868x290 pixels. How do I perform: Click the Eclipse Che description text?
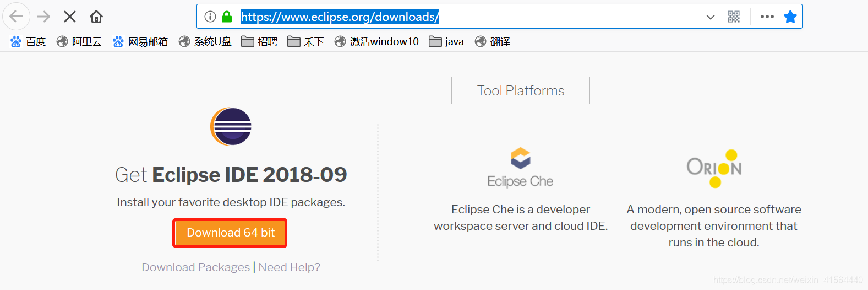point(521,218)
